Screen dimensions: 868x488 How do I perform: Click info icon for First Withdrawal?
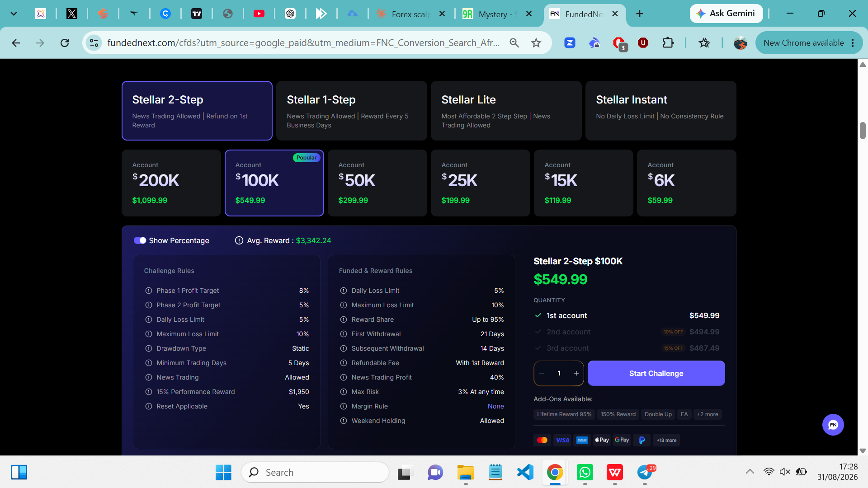(x=344, y=334)
